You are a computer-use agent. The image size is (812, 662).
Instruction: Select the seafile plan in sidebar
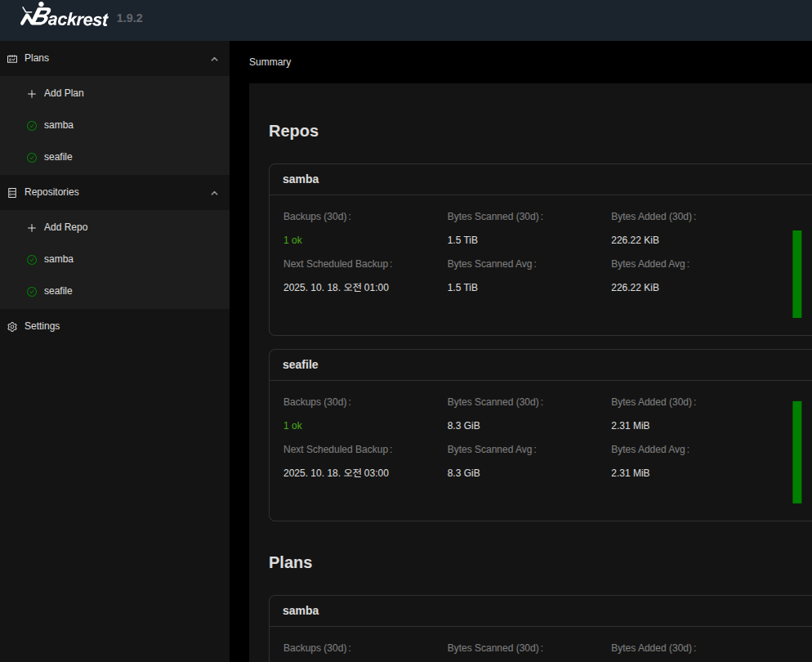(58, 157)
